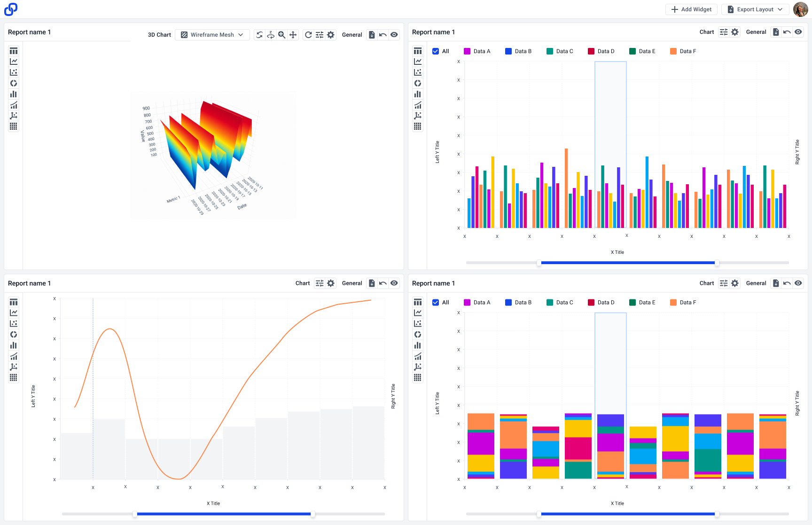Toggle Data A swatch in grouped bar chart legend

pos(467,51)
